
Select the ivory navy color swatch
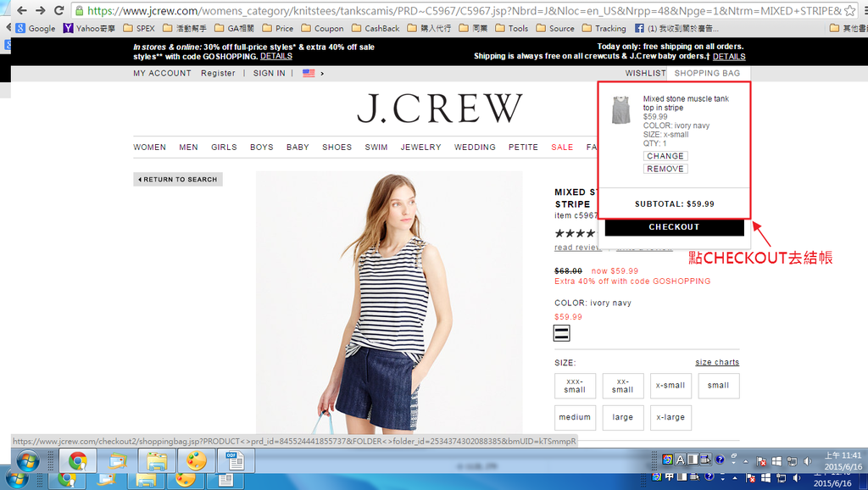[561, 333]
